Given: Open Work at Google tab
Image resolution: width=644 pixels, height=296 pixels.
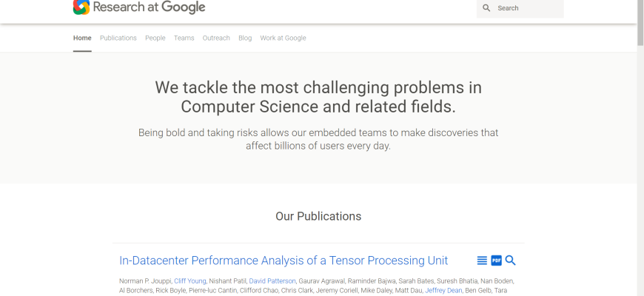Looking at the screenshot, I should pos(283,38).
